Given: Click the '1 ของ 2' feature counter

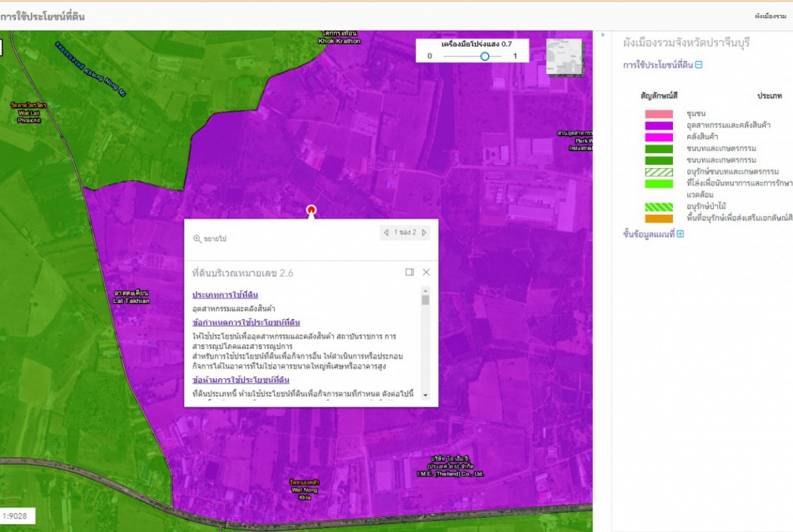Looking at the screenshot, I should 405,232.
